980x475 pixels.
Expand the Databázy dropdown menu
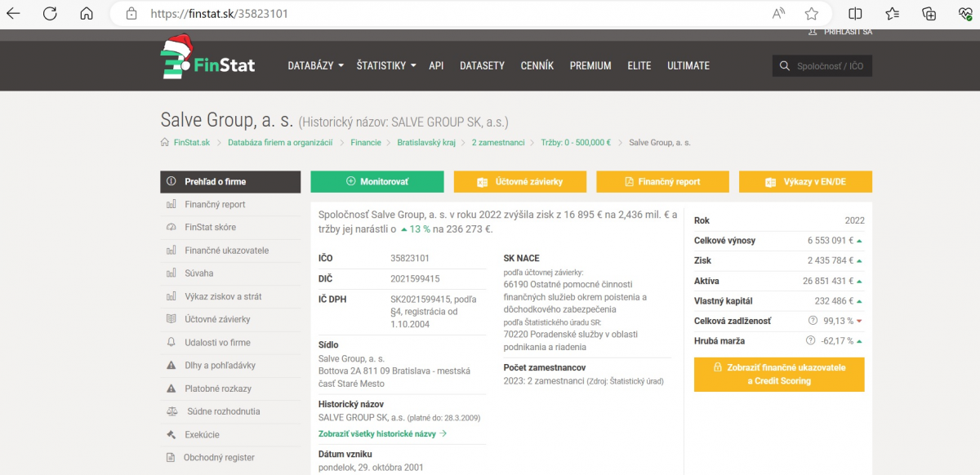tap(315, 66)
